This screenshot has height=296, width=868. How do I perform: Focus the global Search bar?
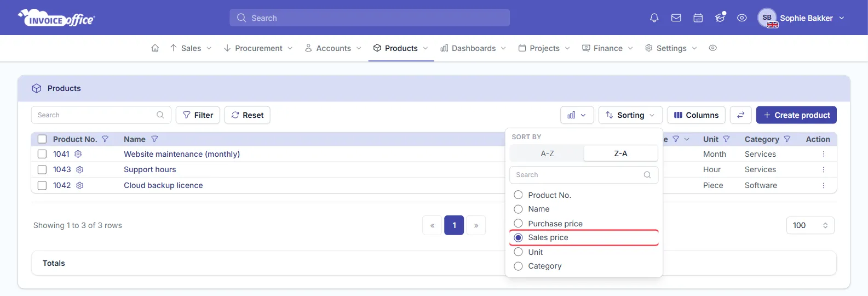[370, 18]
